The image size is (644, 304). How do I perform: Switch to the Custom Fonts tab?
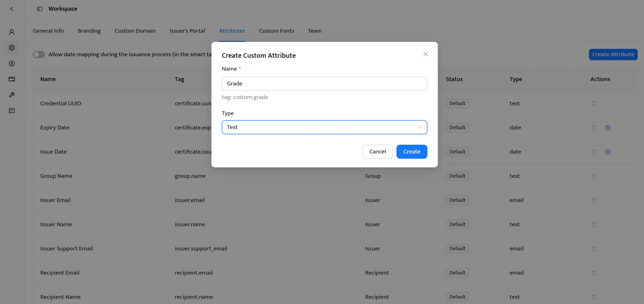coord(276,31)
